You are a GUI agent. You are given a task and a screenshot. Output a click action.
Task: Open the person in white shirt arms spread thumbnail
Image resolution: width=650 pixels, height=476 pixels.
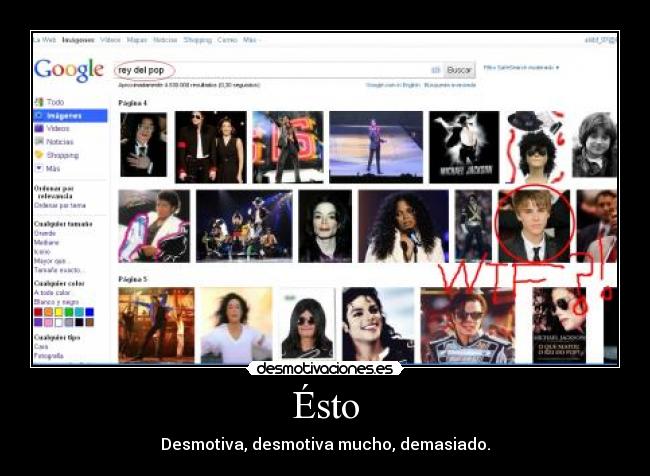237,325
